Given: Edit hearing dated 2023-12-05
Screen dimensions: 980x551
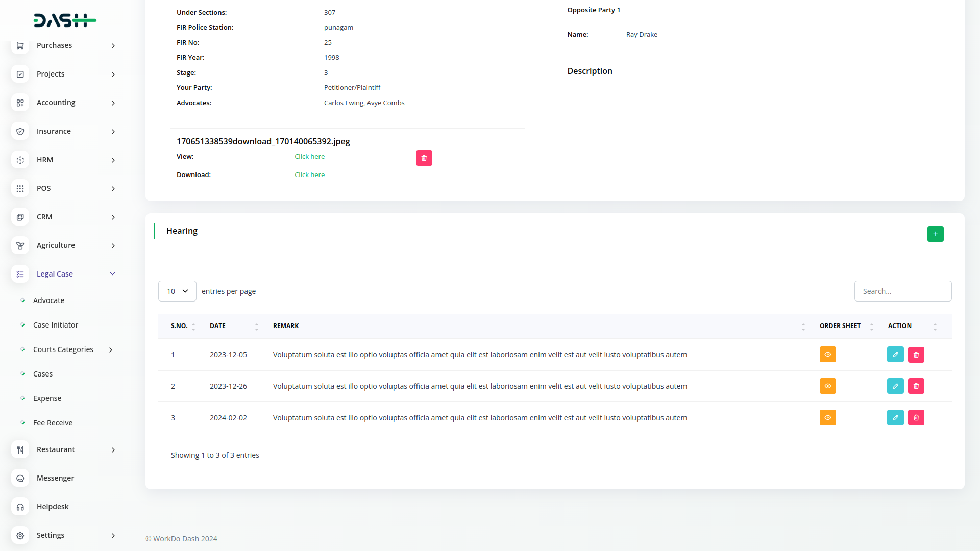Looking at the screenshot, I should click(x=895, y=355).
